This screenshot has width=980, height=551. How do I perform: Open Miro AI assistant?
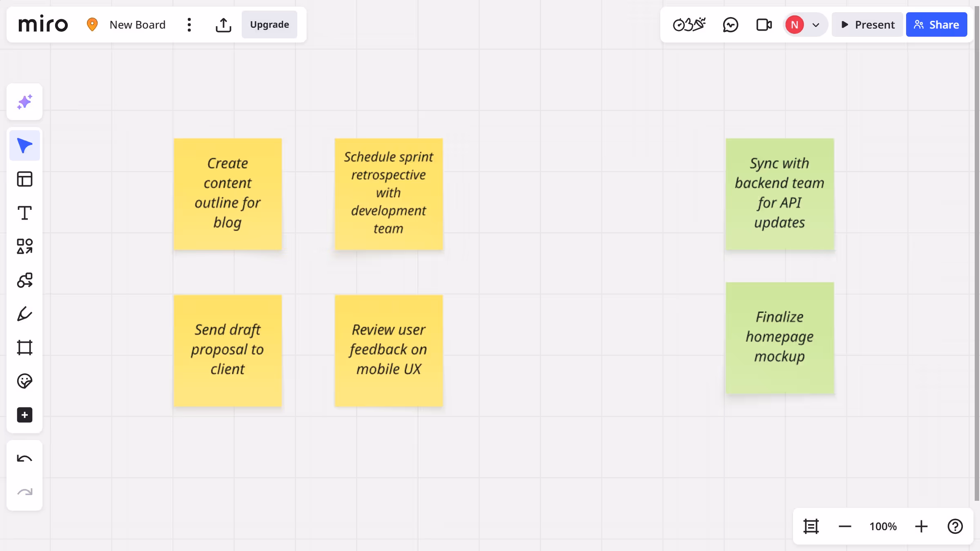tap(24, 102)
